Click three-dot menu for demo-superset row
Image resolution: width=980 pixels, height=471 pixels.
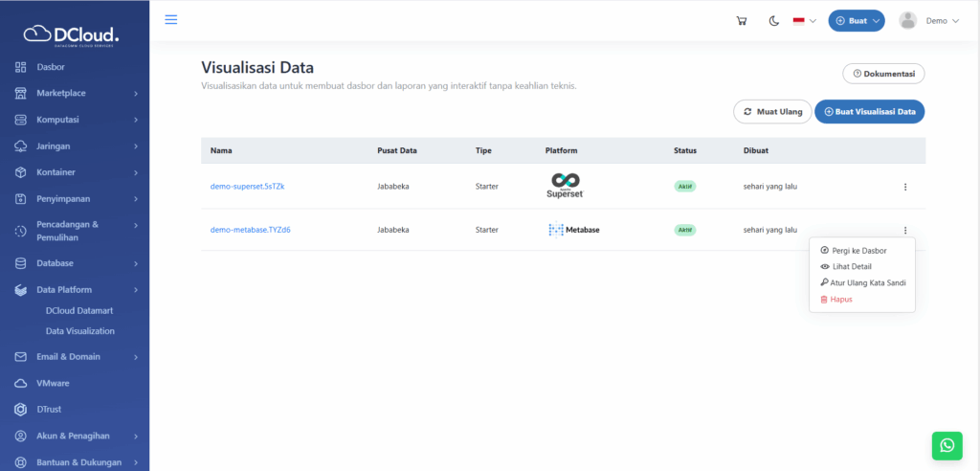click(x=904, y=187)
